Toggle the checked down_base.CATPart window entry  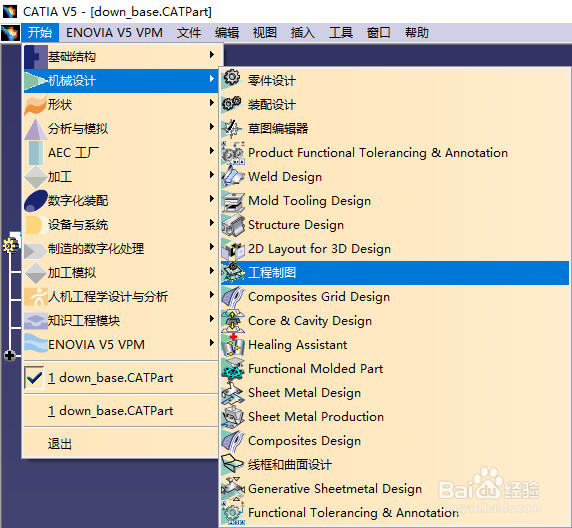[x=121, y=378]
